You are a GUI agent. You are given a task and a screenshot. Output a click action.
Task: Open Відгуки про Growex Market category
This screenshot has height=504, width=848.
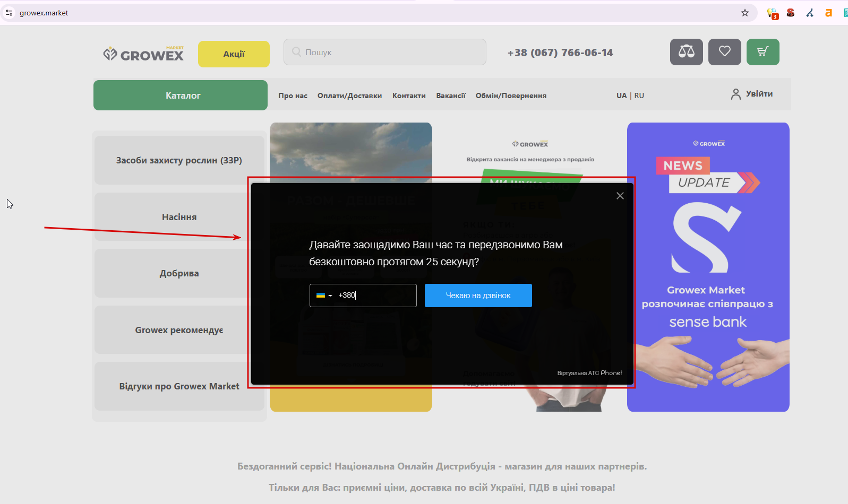click(179, 386)
